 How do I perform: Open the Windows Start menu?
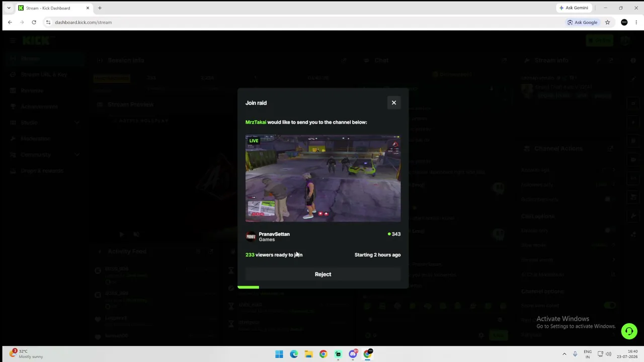pos(279,354)
